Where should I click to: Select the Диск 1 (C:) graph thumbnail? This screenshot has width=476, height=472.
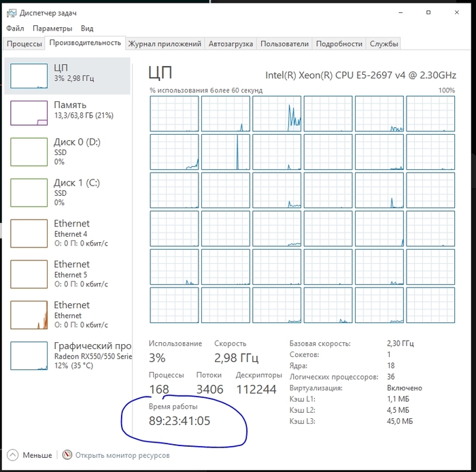pyautogui.click(x=29, y=192)
